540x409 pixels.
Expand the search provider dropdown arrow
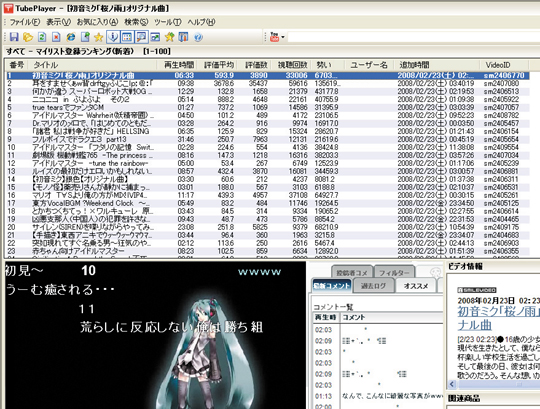click(x=283, y=37)
